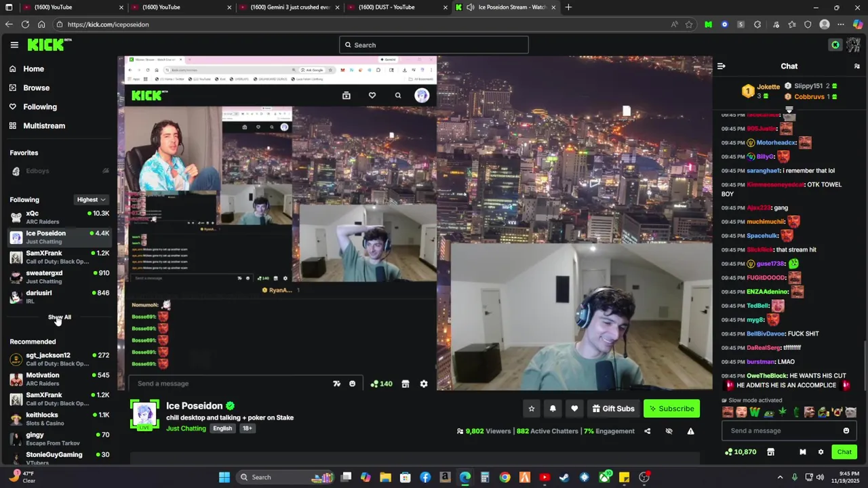Open Motivation recommended channel

(60, 379)
